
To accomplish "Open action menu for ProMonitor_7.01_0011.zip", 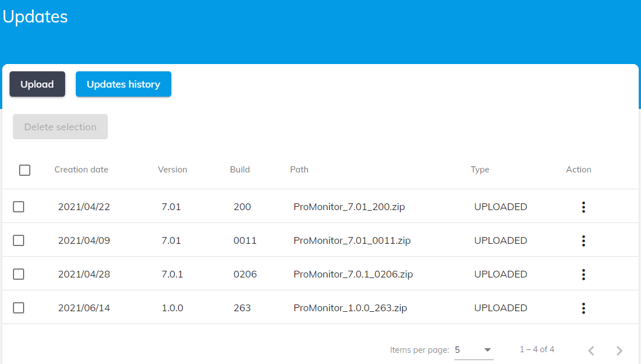I will [583, 241].
